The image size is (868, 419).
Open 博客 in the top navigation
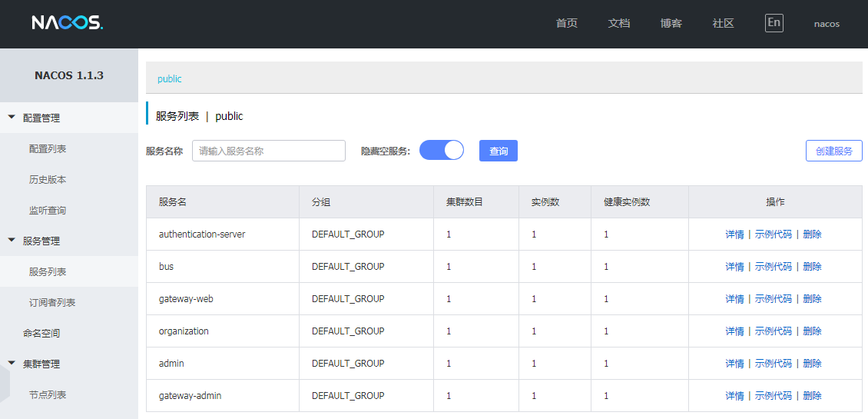(671, 23)
